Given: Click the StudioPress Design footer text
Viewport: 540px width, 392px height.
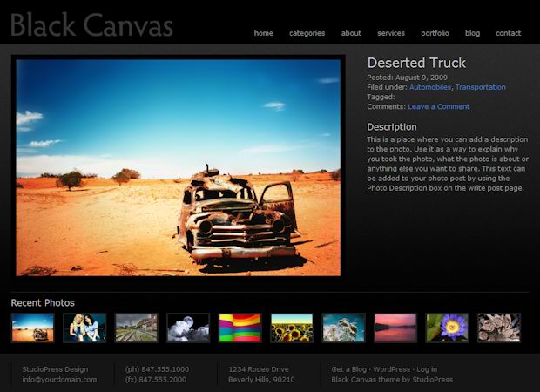Looking at the screenshot, I should pyautogui.click(x=55, y=369).
